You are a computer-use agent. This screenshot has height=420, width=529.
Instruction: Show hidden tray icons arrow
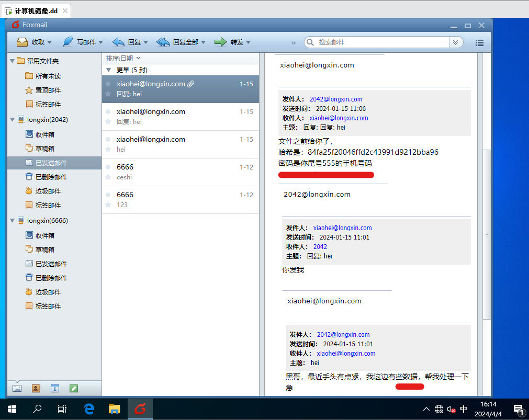tap(426, 409)
